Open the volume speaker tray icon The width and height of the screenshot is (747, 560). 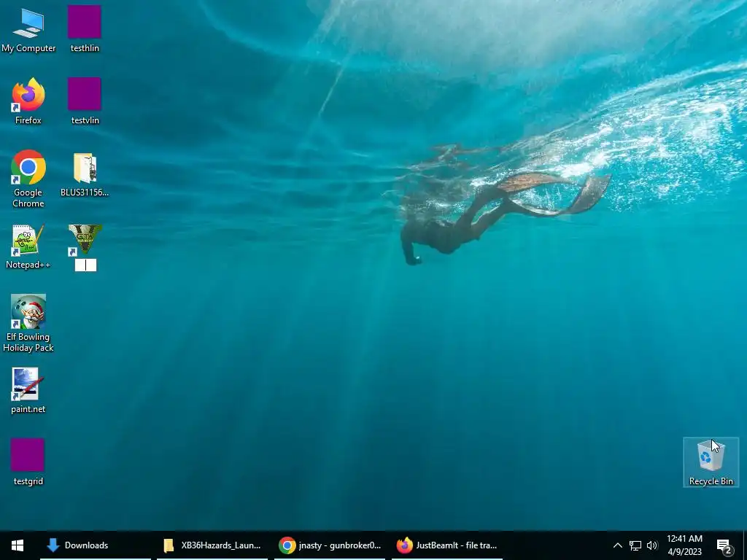tap(651, 545)
